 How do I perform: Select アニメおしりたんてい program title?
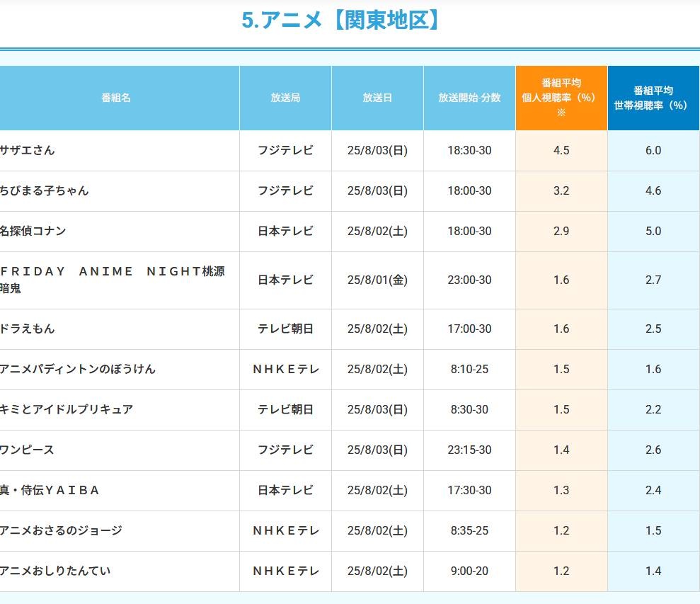(x=56, y=571)
